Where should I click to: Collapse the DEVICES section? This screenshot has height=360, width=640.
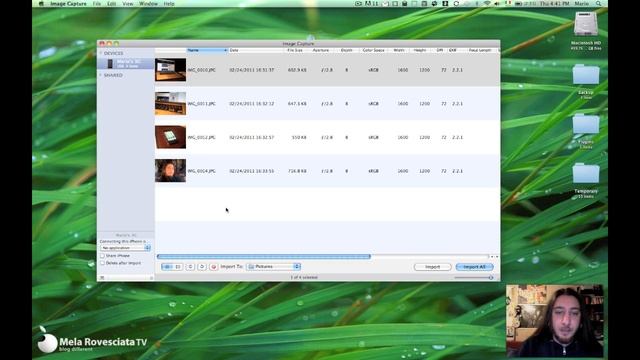tap(101, 53)
